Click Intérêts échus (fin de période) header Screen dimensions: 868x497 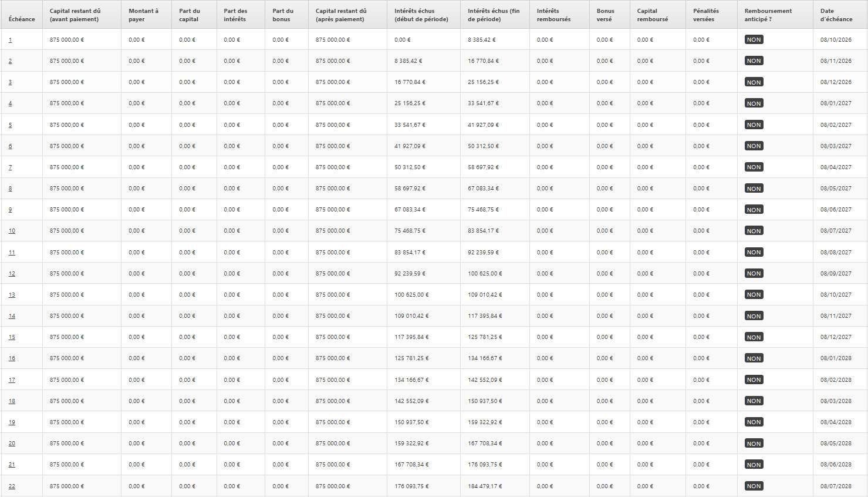click(x=494, y=15)
